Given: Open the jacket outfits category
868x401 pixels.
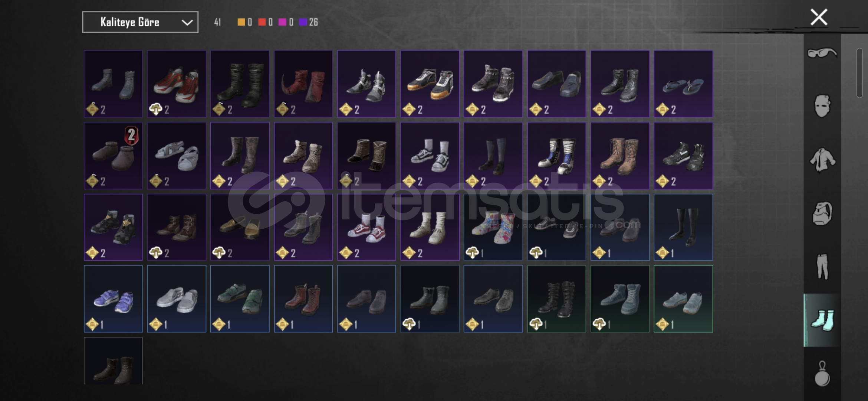Looking at the screenshot, I should (822, 160).
